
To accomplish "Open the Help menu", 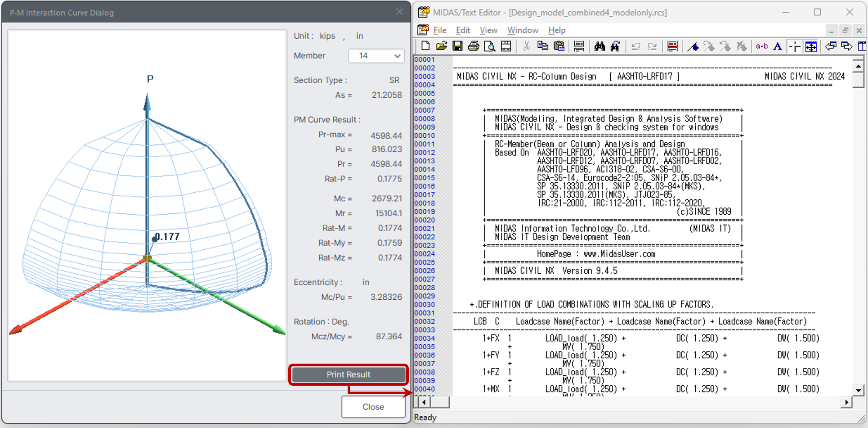I will [x=557, y=30].
